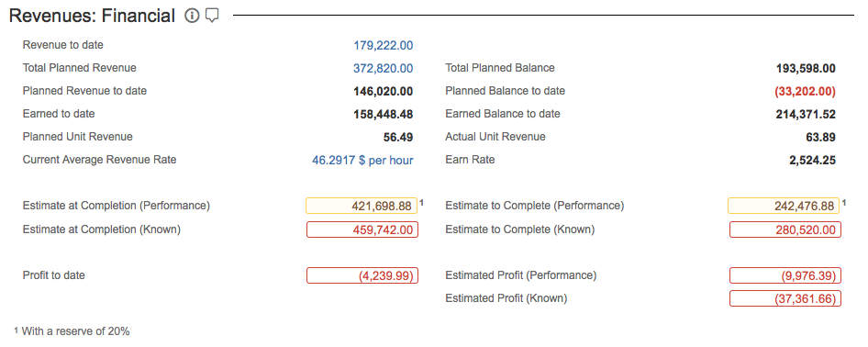
Task: Select the Profit to date value box
Action: pos(362,275)
